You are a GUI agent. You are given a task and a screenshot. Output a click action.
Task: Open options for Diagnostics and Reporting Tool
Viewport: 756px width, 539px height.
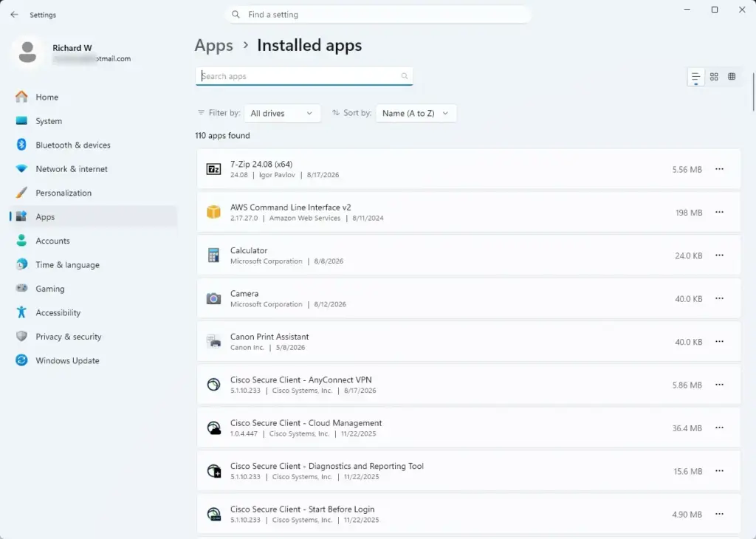point(719,471)
